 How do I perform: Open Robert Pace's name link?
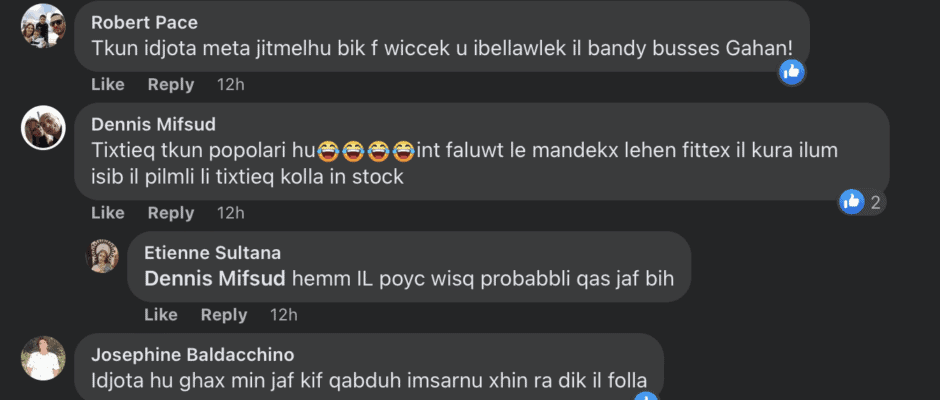tap(144, 22)
